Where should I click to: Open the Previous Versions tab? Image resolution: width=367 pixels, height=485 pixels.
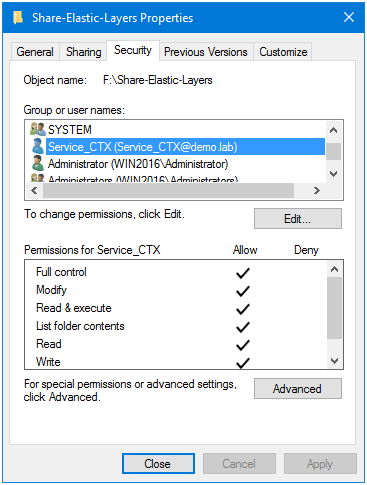[x=206, y=52]
